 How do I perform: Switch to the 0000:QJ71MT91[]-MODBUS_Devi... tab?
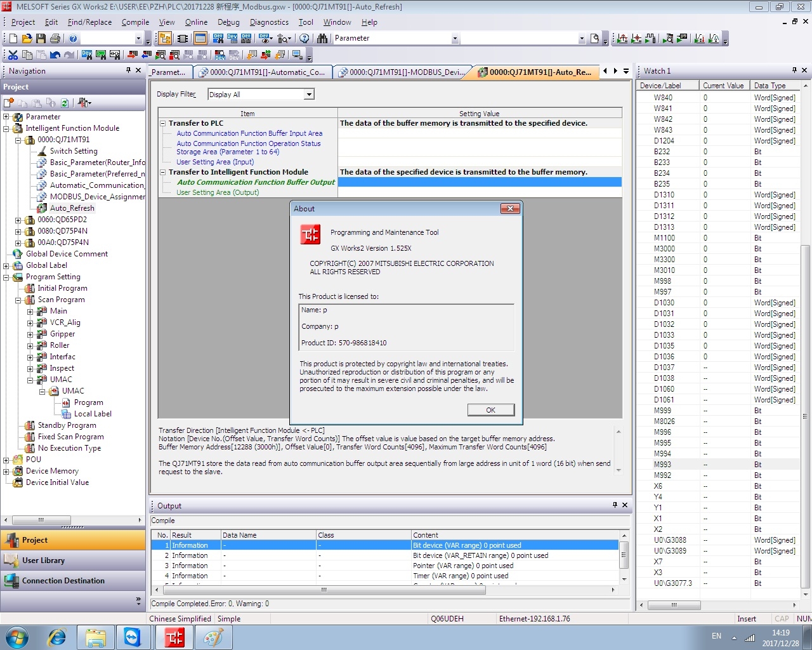(x=402, y=72)
